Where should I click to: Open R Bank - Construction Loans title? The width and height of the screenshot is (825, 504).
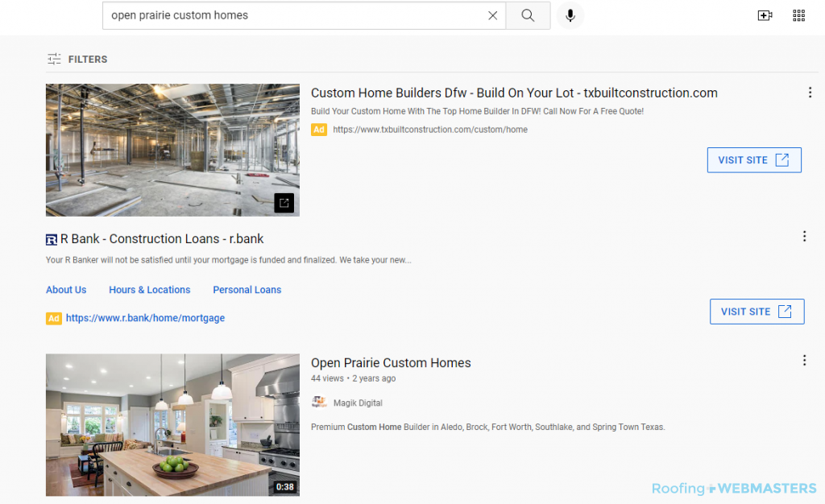point(162,239)
